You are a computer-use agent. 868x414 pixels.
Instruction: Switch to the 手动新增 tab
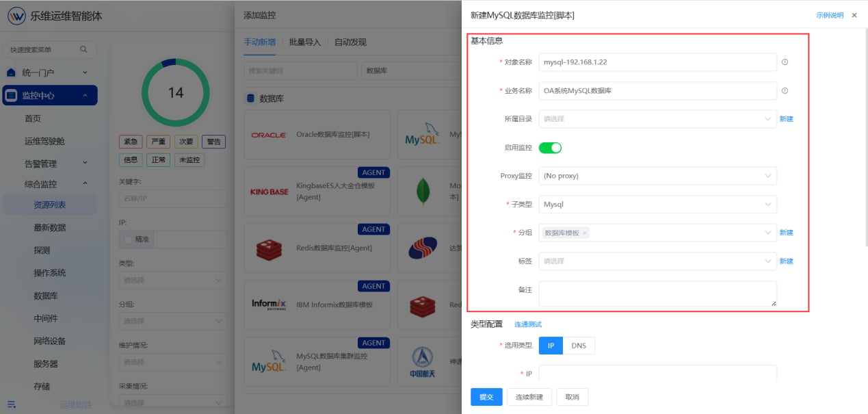click(x=260, y=42)
